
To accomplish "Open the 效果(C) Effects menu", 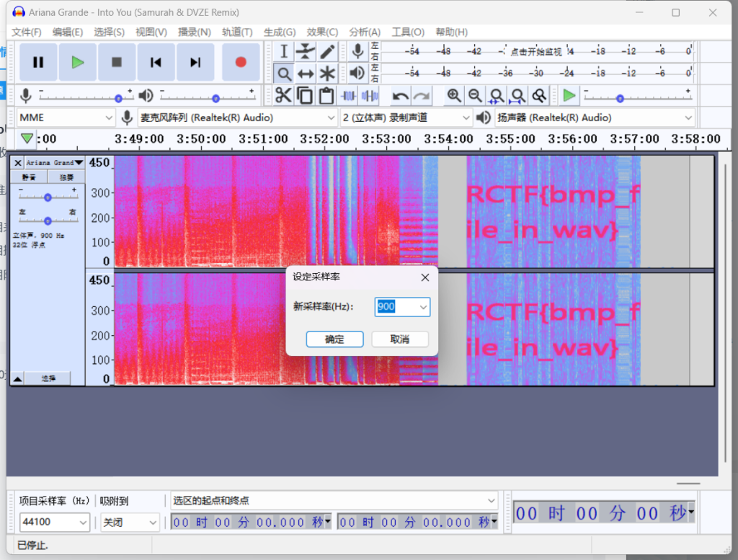I will [321, 32].
